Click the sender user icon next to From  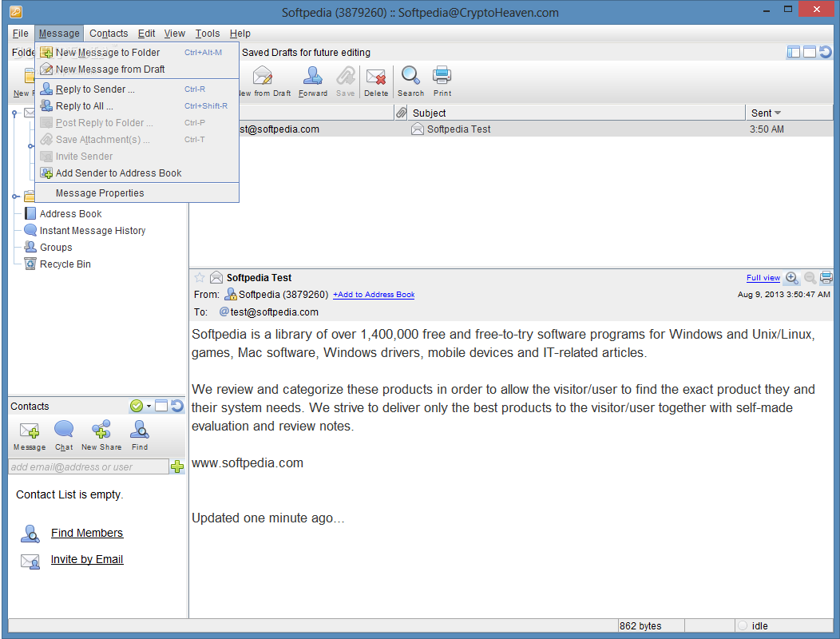pyautogui.click(x=230, y=294)
